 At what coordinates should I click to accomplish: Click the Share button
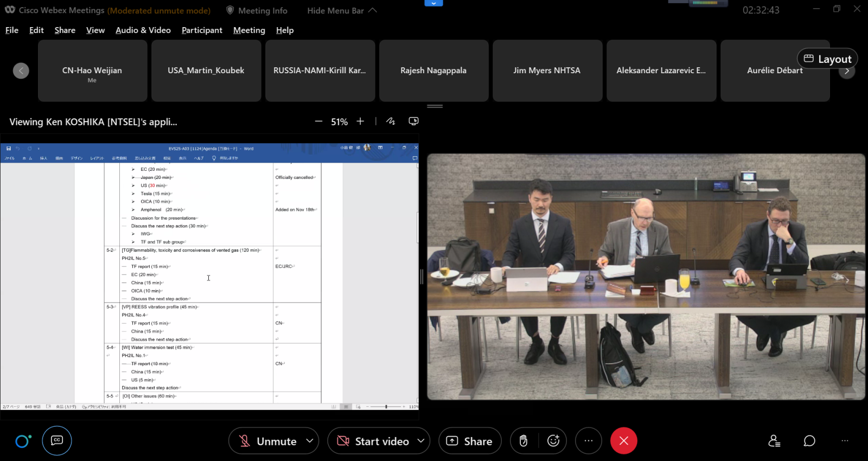coord(470,441)
